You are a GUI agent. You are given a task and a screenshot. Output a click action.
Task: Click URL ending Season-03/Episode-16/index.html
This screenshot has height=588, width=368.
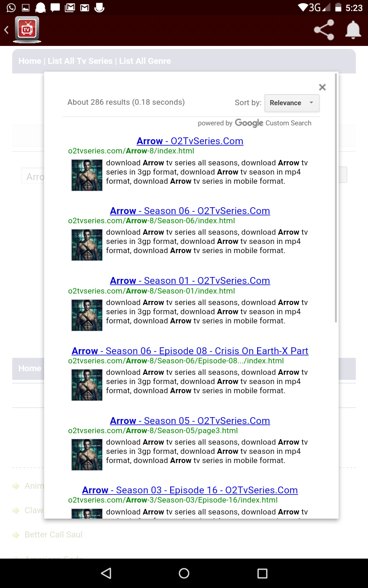tap(173, 500)
